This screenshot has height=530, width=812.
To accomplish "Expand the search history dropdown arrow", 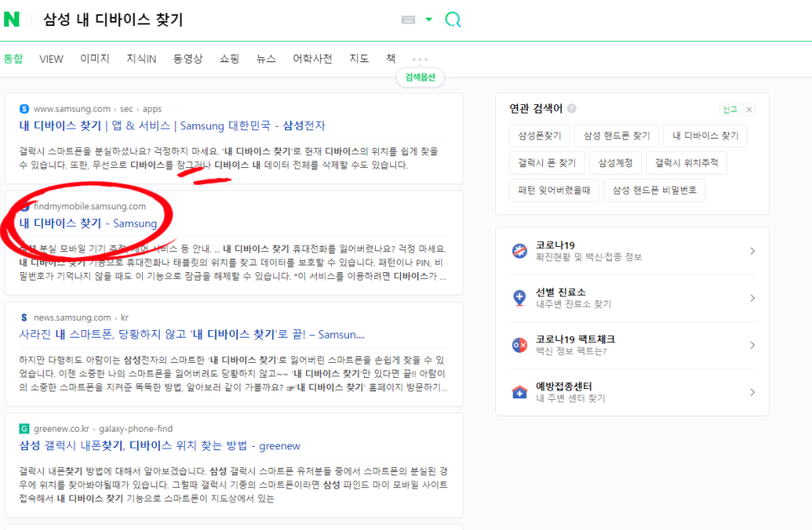I will click(x=429, y=19).
